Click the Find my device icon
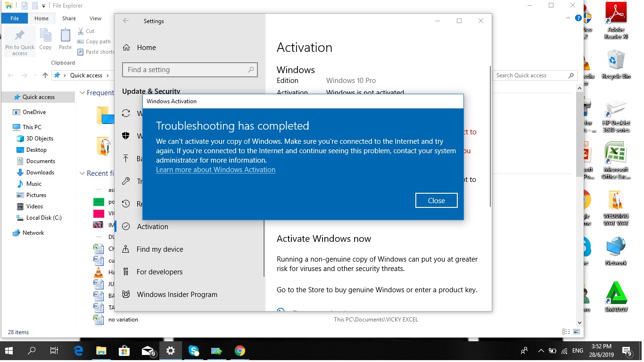 (x=126, y=249)
